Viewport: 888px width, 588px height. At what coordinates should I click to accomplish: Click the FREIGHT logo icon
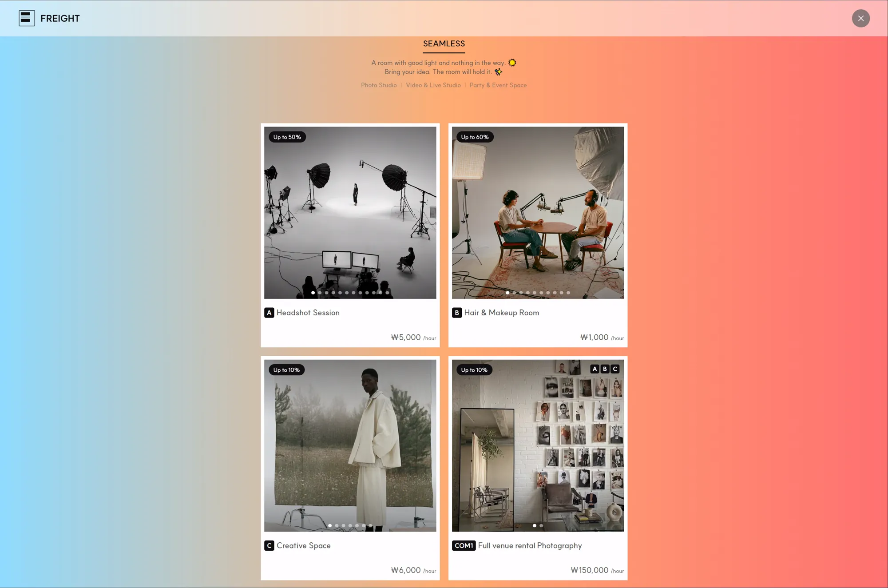pos(27,18)
